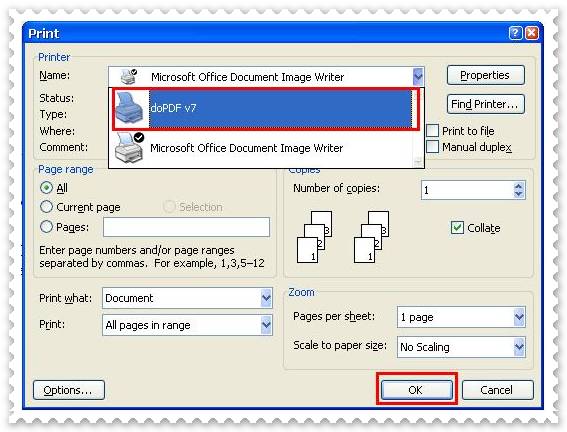
Task: Open the Pages per sheet dropdown
Action: pos(519,317)
